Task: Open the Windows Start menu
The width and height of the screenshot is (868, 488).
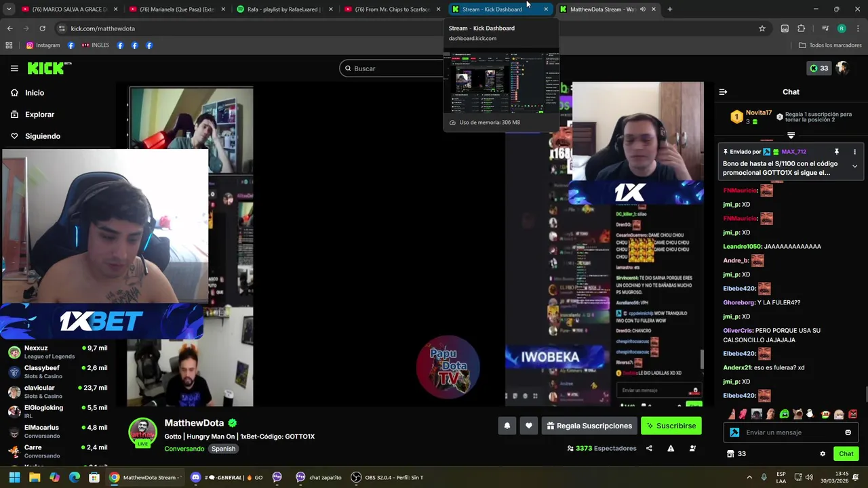Action: click(x=14, y=477)
